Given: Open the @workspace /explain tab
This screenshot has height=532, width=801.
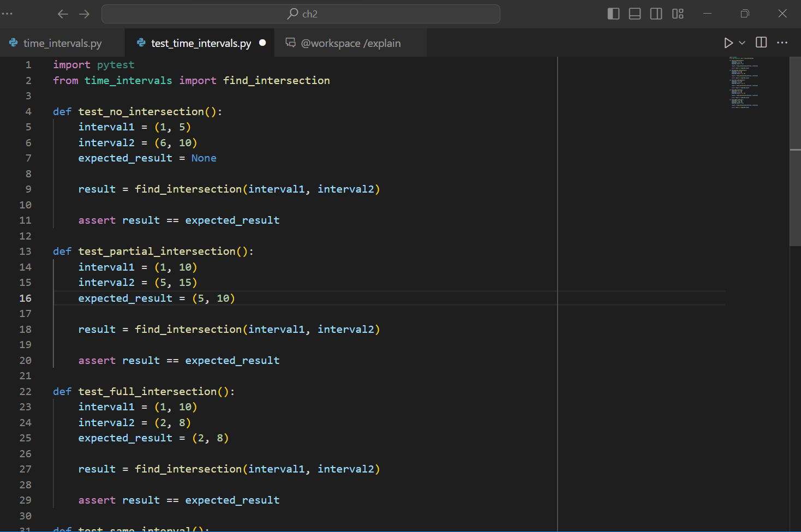Looking at the screenshot, I should pos(350,43).
